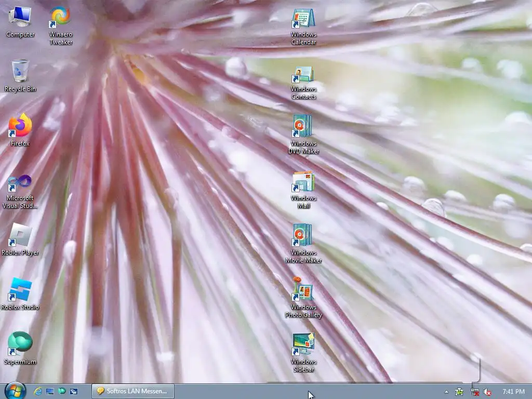Select the Recycle Bin icon
This screenshot has width=532, height=399.
tap(20, 76)
